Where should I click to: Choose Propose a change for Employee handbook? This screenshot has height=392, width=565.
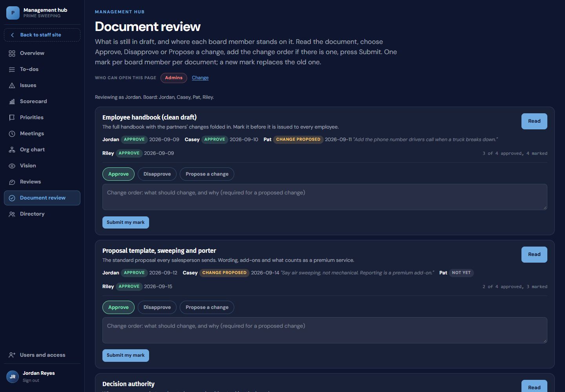click(x=207, y=174)
